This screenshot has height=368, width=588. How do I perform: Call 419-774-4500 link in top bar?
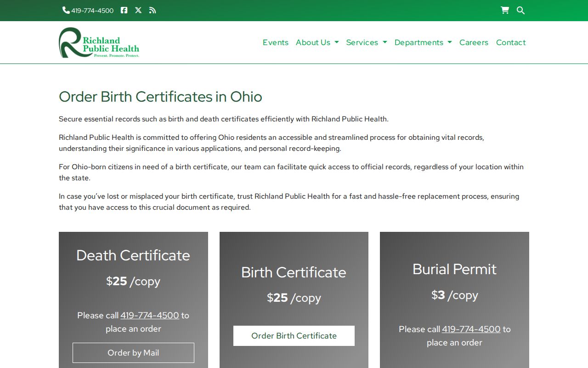point(92,11)
